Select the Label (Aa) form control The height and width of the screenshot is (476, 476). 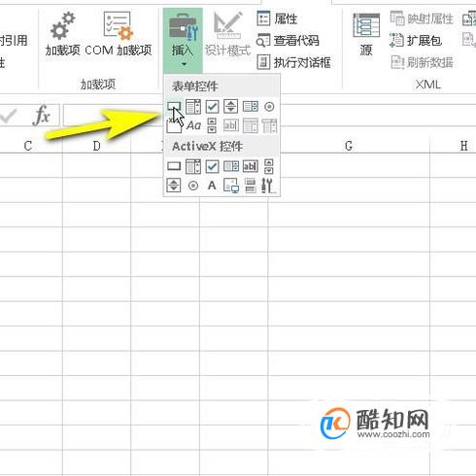coord(193,125)
